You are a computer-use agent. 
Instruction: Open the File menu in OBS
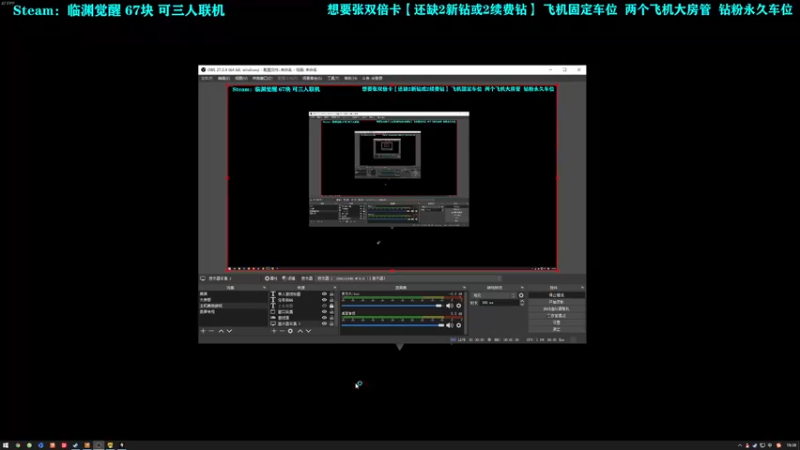[x=207, y=79]
